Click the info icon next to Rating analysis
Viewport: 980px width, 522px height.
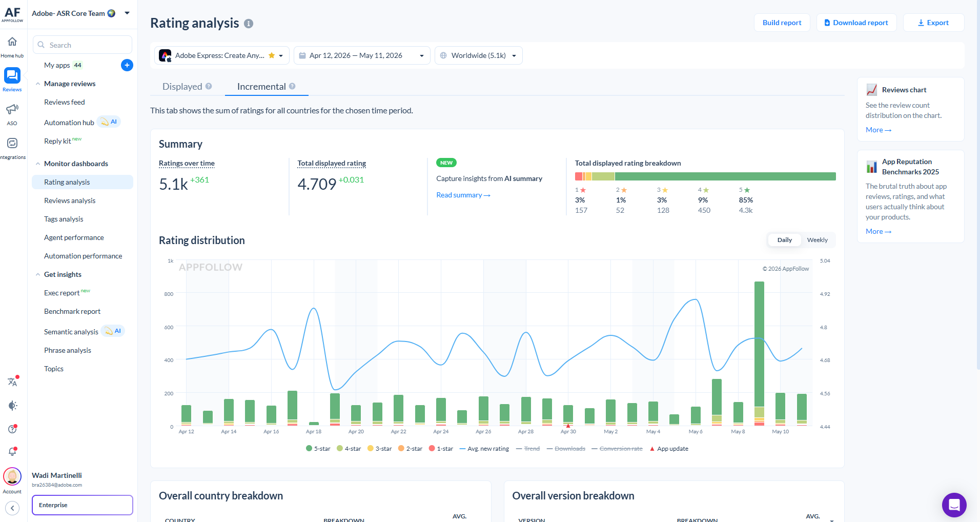(249, 24)
